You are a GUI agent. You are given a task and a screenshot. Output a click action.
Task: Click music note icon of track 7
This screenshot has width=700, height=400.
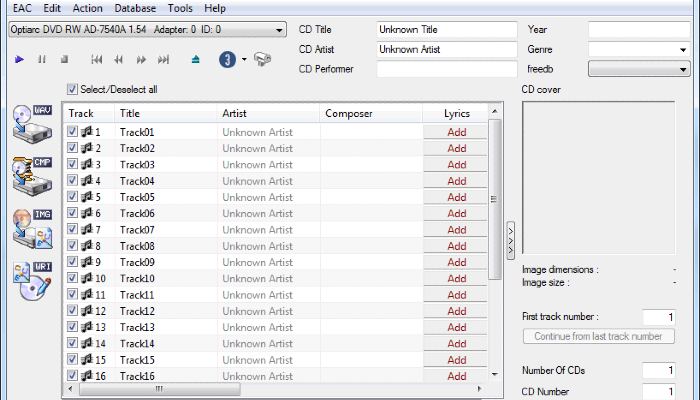(x=87, y=229)
